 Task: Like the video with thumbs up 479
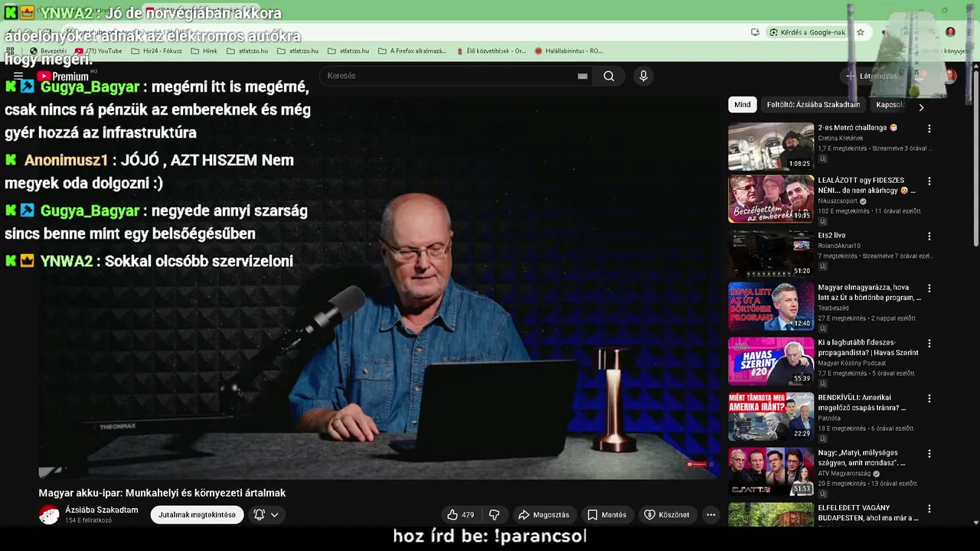pos(461,515)
